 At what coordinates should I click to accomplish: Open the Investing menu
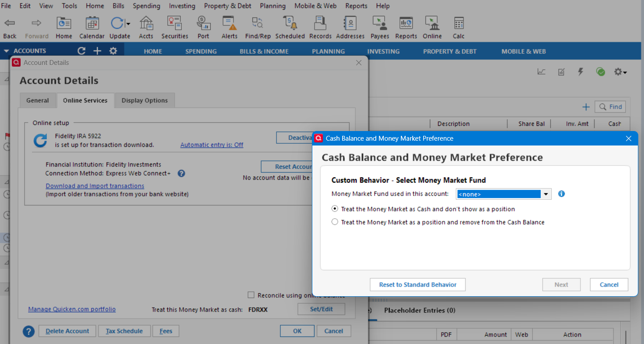[x=182, y=6]
